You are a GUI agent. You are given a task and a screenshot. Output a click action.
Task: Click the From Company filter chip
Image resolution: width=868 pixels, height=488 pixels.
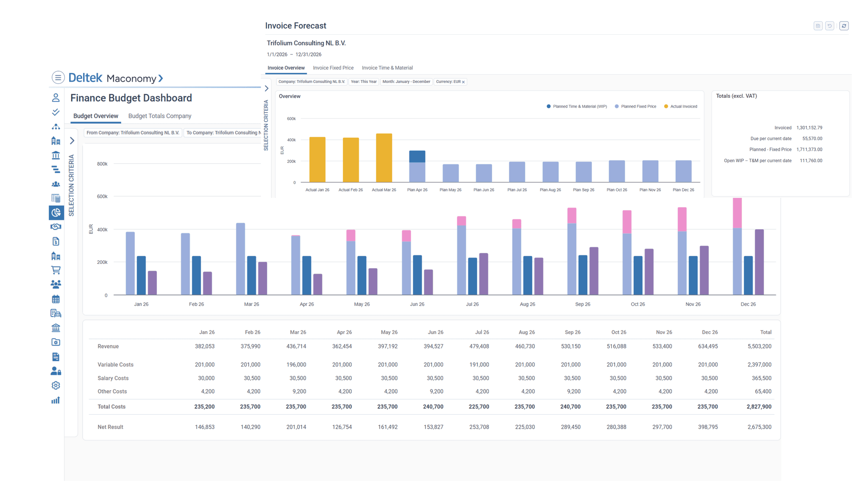[133, 133]
